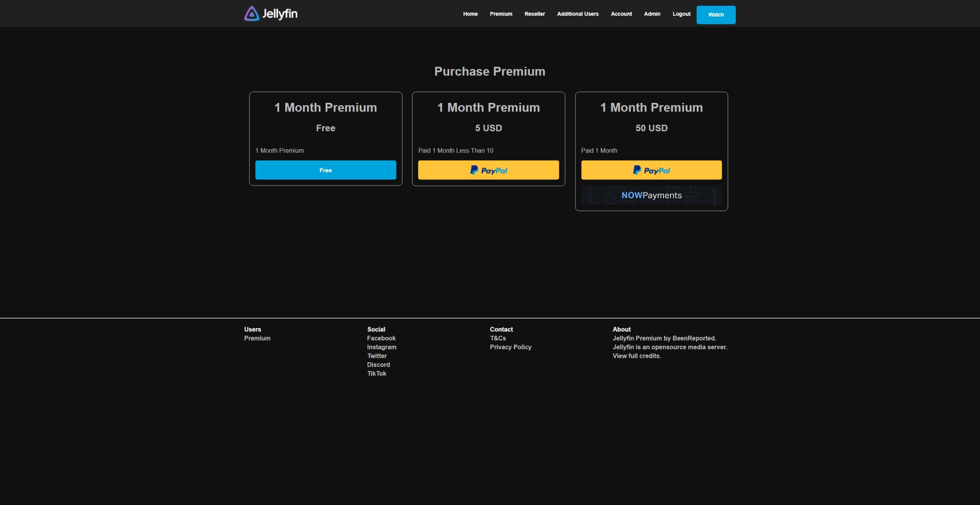Claim the Free 1 Month Premium button
Screen dimensions: 980x505
[325, 170]
